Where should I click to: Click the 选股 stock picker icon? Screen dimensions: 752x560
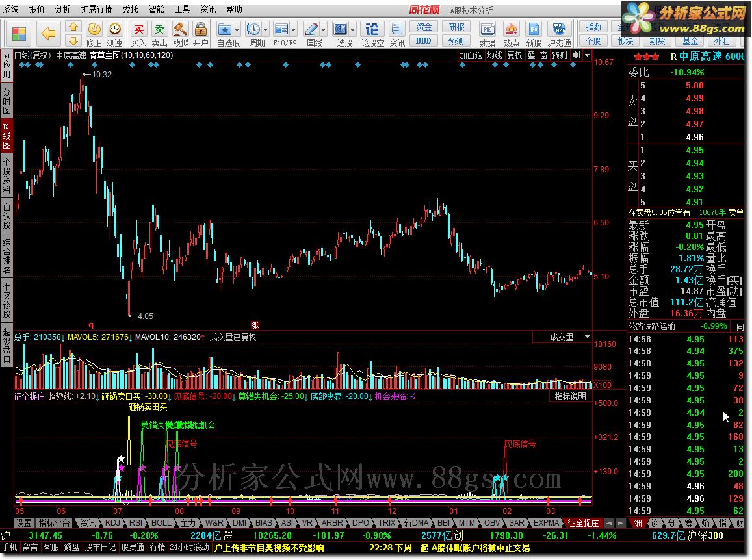[x=341, y=30]
